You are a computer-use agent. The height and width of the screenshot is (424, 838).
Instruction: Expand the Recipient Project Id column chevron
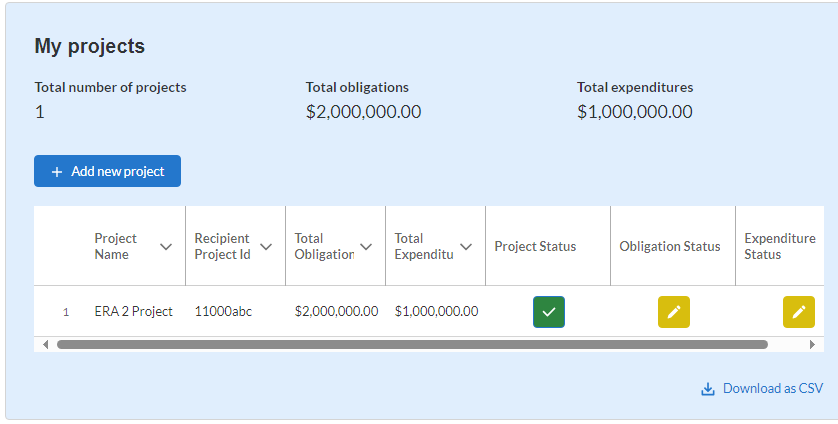coord(266,247)
